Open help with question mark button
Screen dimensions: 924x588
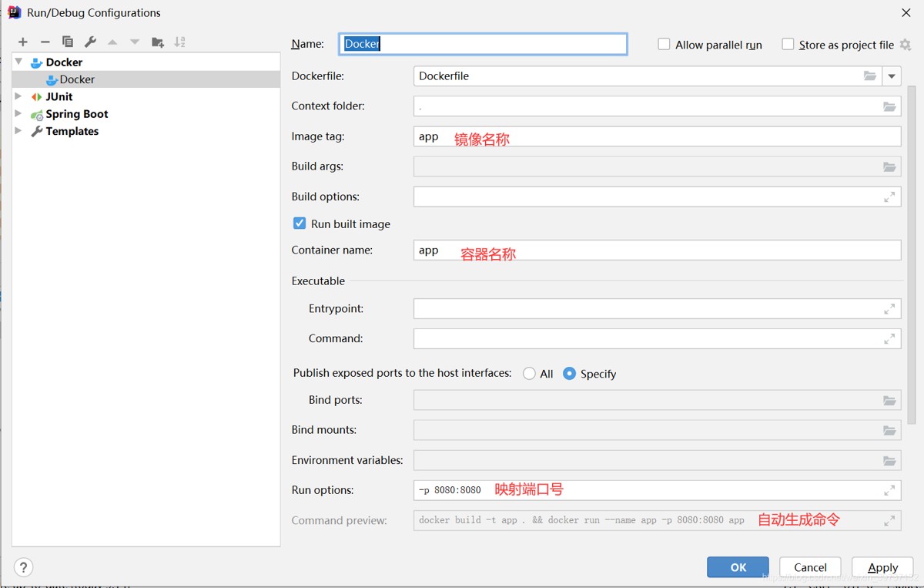pos(24,567)
